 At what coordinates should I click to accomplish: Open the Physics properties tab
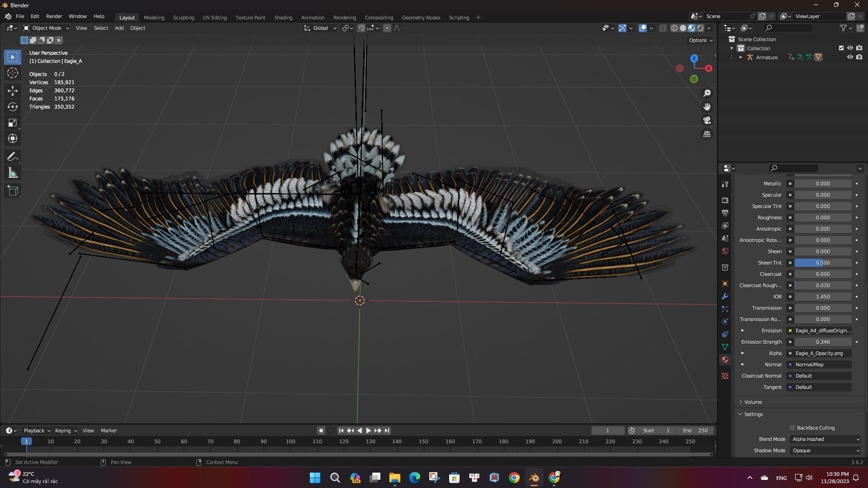725,322
